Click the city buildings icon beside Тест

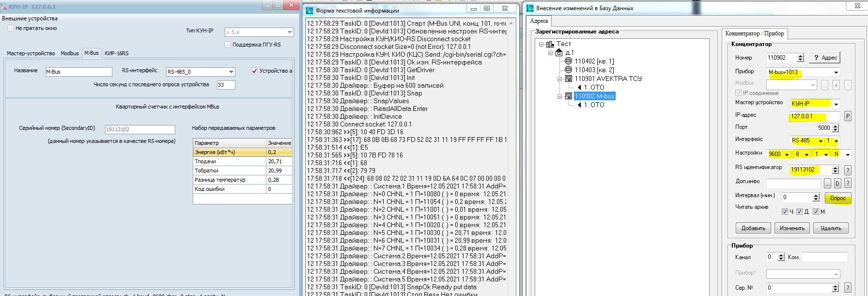pos(550,44)
